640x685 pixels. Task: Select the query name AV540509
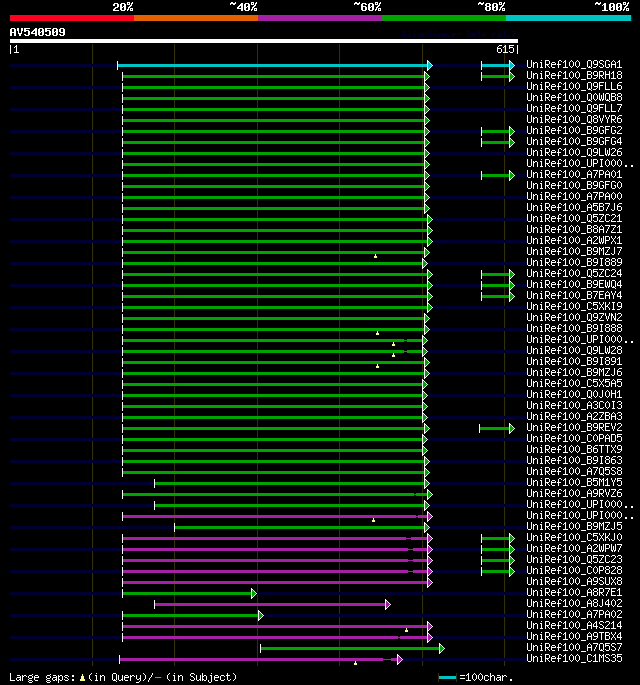[38, 32]
